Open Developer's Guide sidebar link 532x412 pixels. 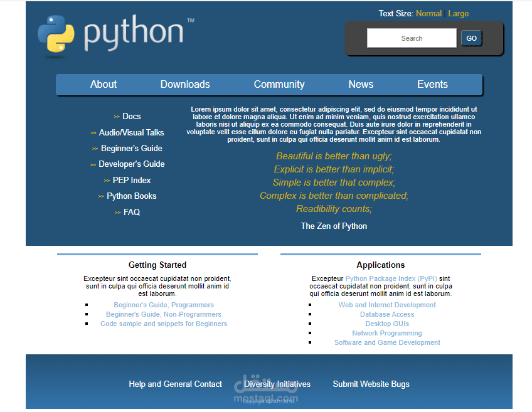132,164
